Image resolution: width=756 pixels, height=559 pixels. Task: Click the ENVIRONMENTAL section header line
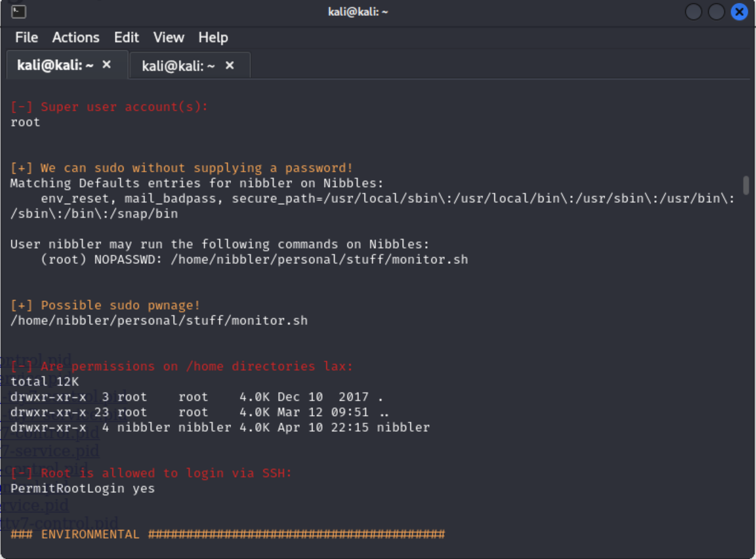[x=227, y=534]
